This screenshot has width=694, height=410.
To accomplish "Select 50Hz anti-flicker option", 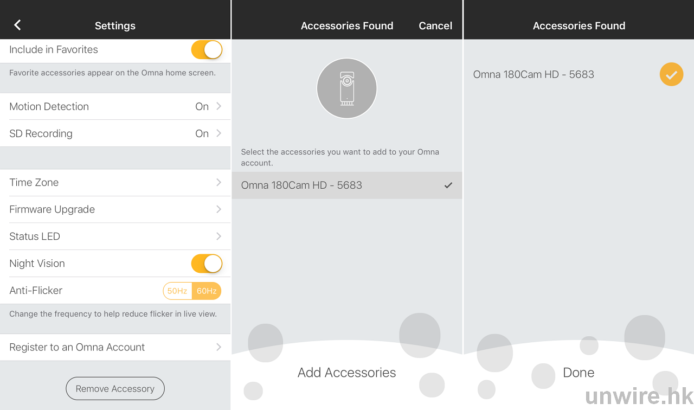I will (x=177, y=291).
